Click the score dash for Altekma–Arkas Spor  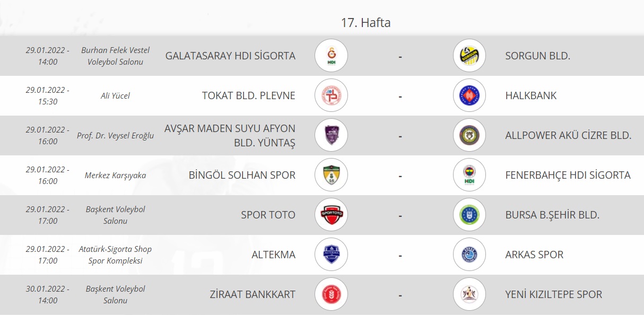point(400,255)
